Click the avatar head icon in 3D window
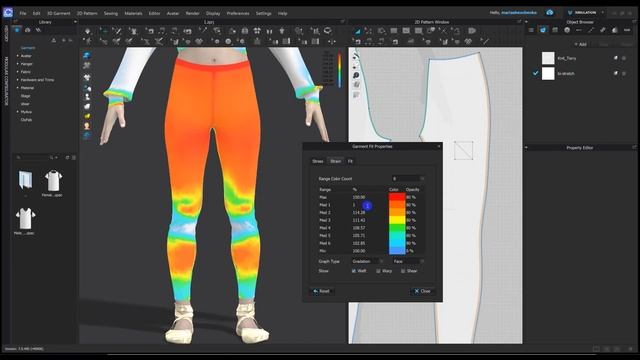This screenshot has width=640, height=360. pyautogui.click(x=87, y=126)
